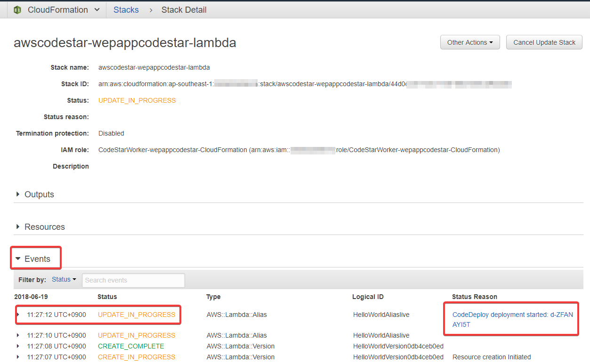Select the Stack name value text

coord(154,67)
